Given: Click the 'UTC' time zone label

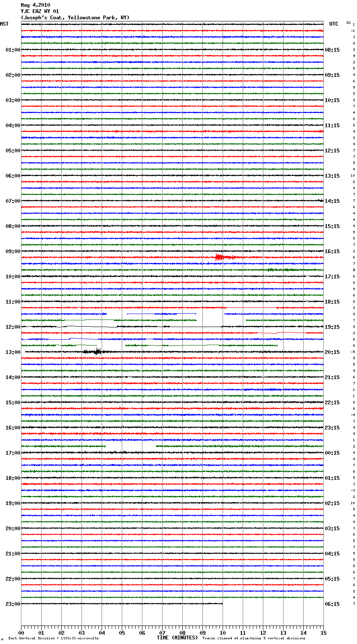Looking at the screenshot, I should (x=334, y=24).
